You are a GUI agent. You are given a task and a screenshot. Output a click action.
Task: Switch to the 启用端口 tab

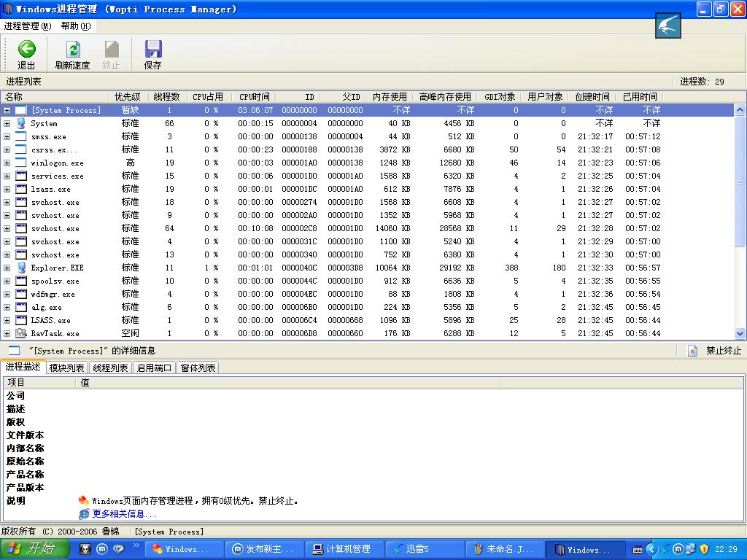pos(154,367)
